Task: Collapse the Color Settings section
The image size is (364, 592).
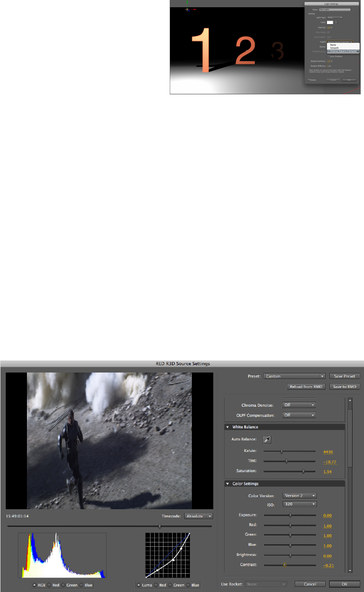Action: (x=227, y=484)
